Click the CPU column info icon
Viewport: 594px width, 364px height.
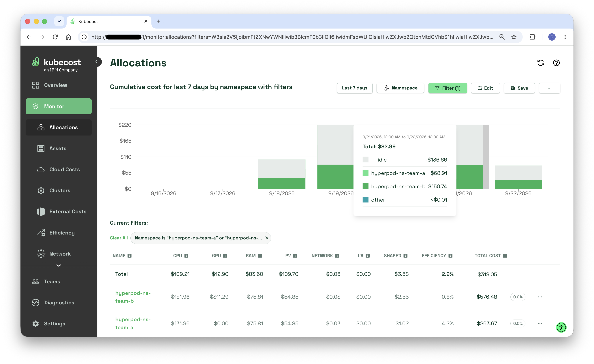click(186, 256)
